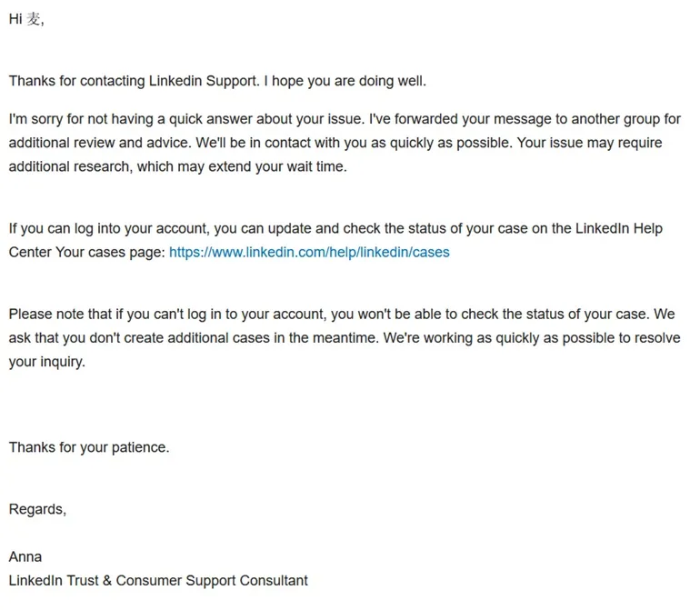The width and height of the screenshot is (700, 610).
Task: Open the LinkedIn help cases link
Action: (309, 253)
